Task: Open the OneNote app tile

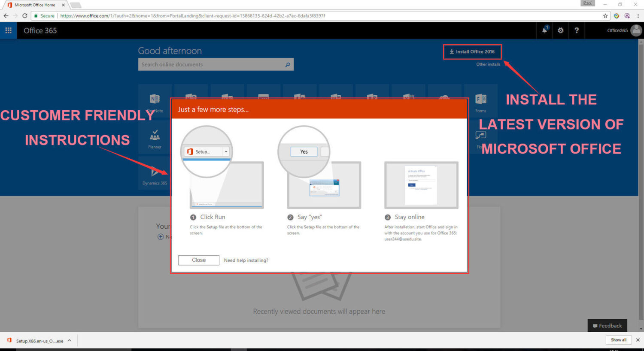Action: click(x=155, y=100)
